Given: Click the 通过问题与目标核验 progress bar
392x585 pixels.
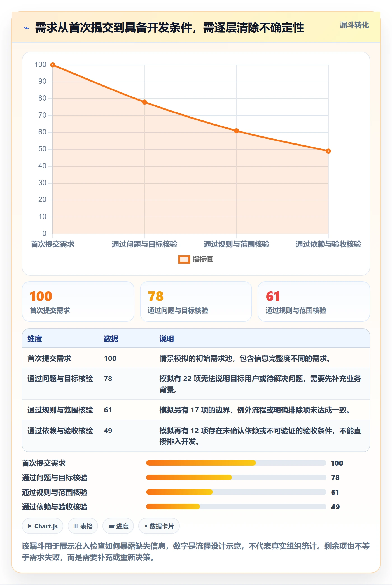Looking at the screenshot, I should coord(236,477).
